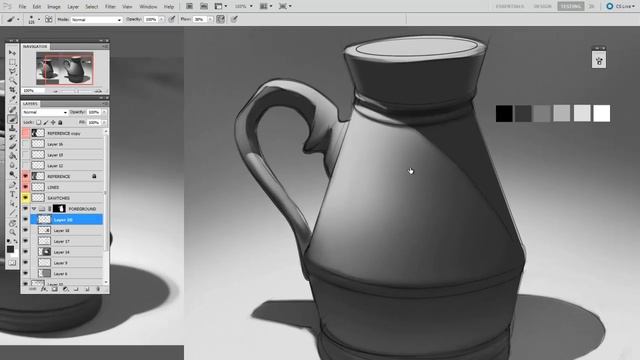Hide the SWATCHES layer
Image resolution: width=640 pixels, height=360 pixels.
(x=26, y=198)
